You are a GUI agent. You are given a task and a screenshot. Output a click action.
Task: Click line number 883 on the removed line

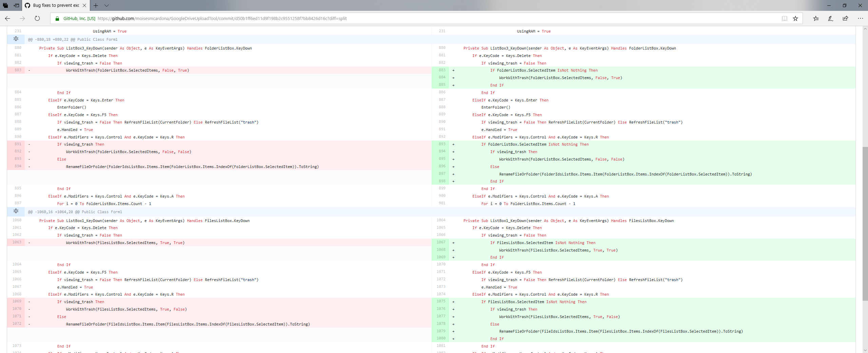[x=18, y=70]
